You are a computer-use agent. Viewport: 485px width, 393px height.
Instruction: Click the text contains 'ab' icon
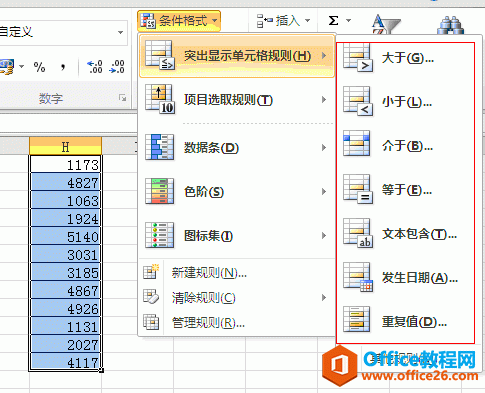pos(358,233)
